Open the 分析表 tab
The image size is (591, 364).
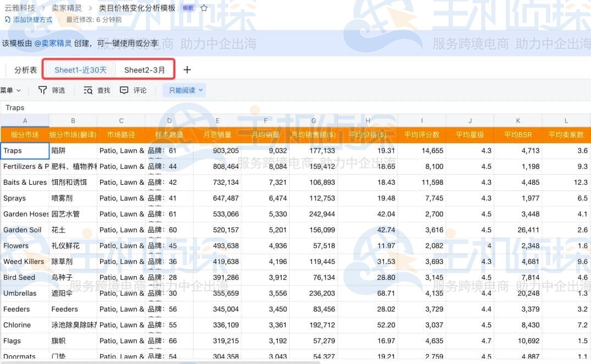point(25,70)
